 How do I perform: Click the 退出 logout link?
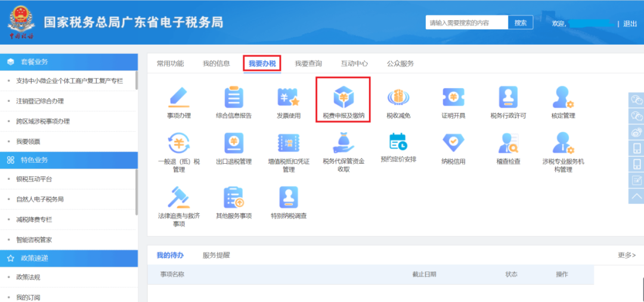630,24
